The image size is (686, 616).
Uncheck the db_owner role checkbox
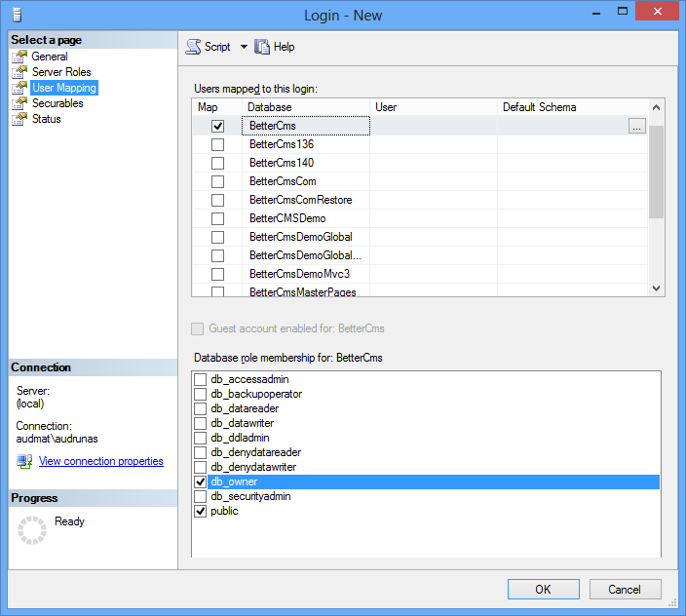pyautogui.click(x=200, y=481)
